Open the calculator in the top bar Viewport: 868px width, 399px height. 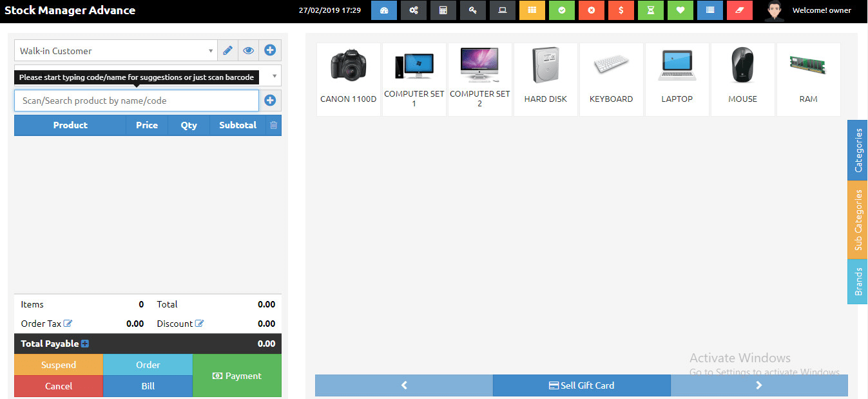coord(443,10)
